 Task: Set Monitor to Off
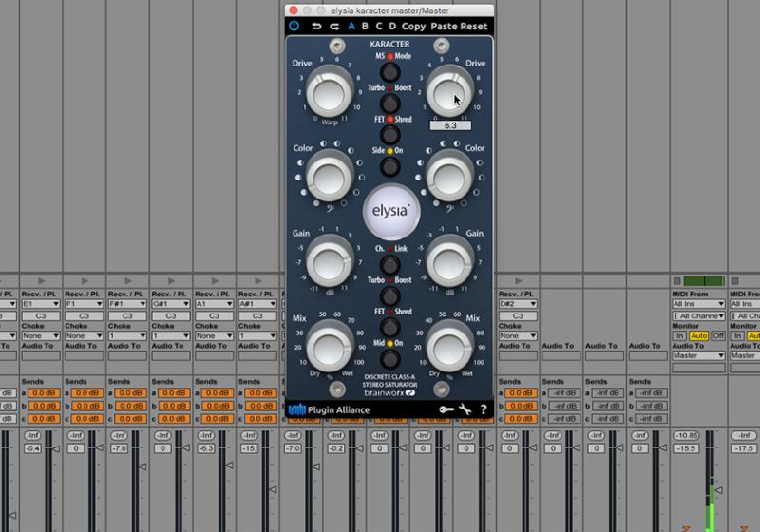pyautogui.click(x=718, y=335)
